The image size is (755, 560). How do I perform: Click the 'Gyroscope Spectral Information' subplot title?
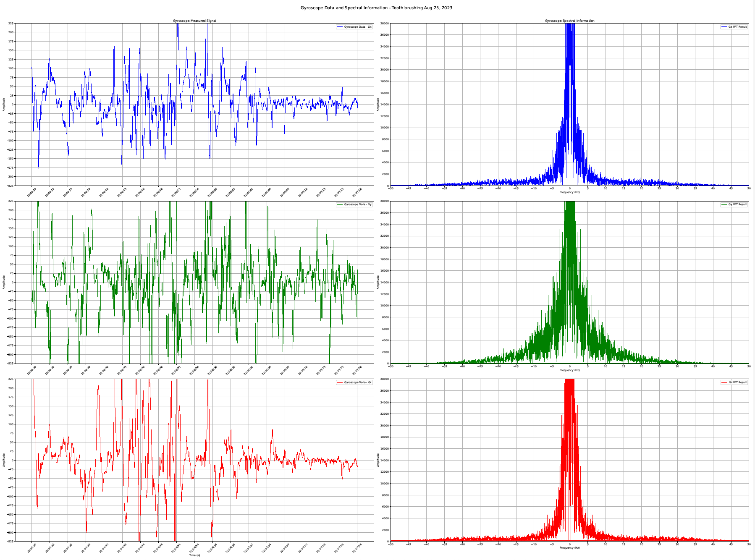[x=569, y=21]
